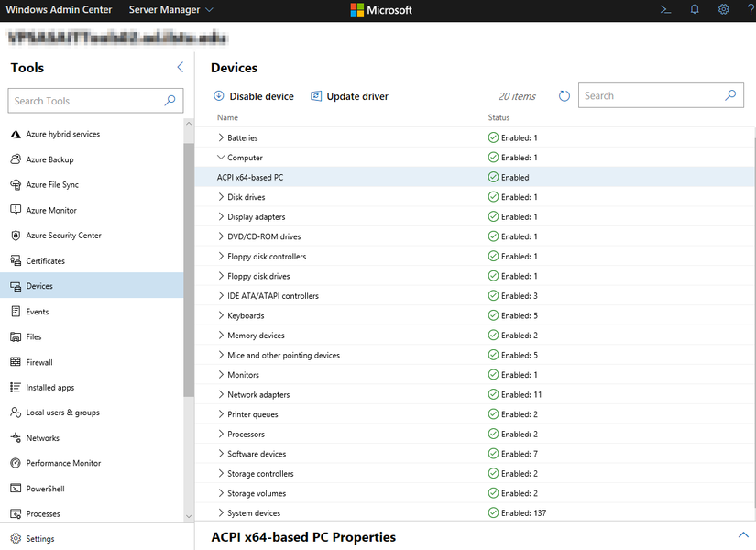Screen dimensions: 756x550
Task: Open the Server Manager dropdown
Action: coord(170,10)
